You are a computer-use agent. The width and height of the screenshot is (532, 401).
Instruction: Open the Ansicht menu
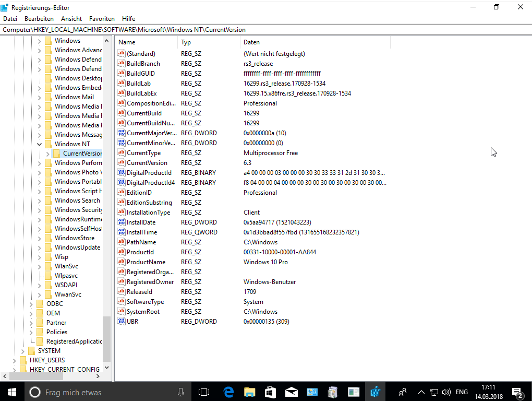(71, 19)
